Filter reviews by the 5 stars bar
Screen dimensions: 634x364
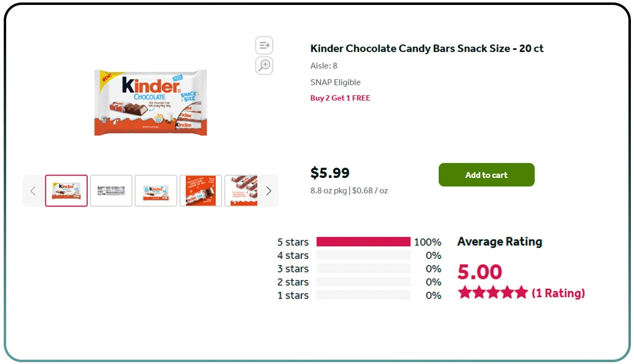coord(363,242)
